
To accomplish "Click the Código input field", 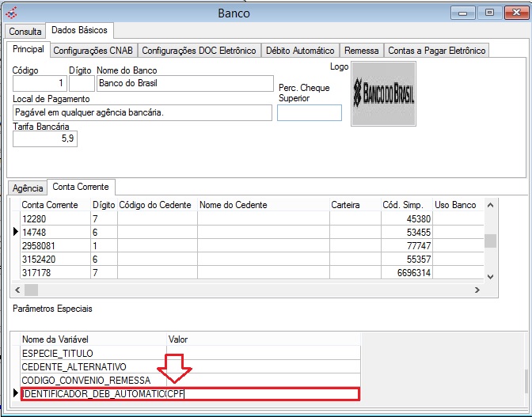I will tap(39, 83).
